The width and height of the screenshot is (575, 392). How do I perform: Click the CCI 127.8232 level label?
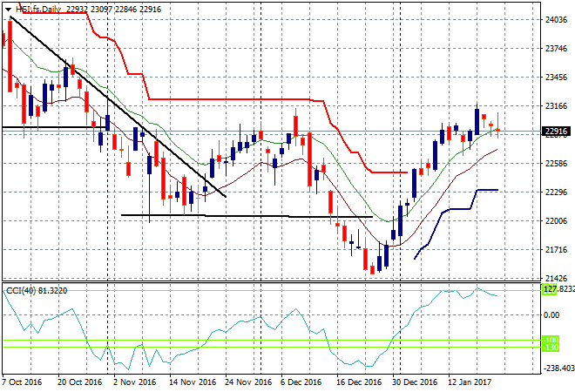[x=558, y=289]
